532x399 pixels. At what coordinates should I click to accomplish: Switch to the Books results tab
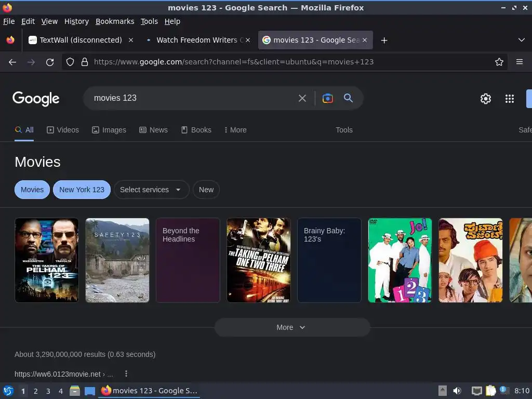click(x=196, y=130)
